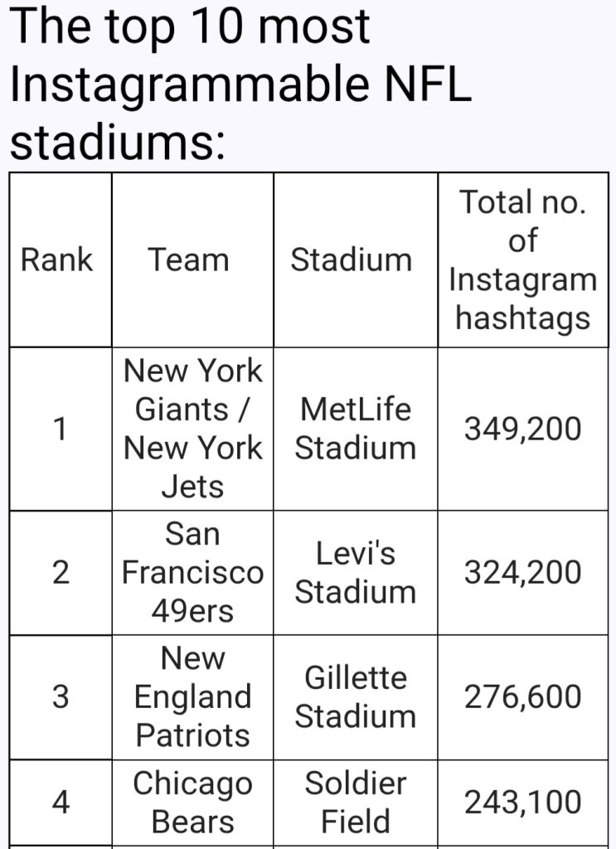Click the rank number 2 cell
This screenshot has width=616, height=849.
tap(60, 573)
